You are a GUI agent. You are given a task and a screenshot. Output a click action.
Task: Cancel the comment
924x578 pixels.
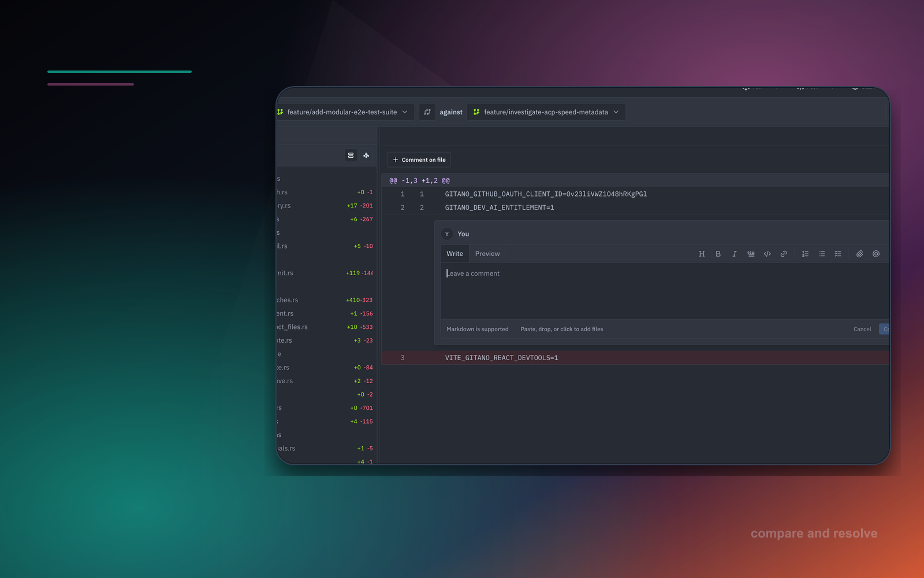click(862, 329)
